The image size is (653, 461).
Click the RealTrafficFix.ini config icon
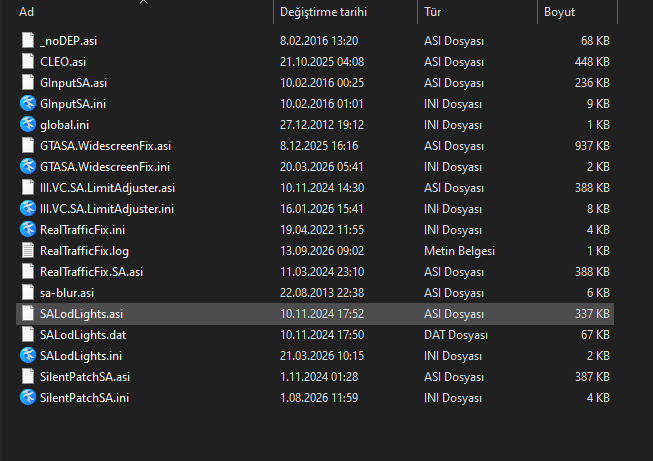pyautogui.click(x=28, y=229)
